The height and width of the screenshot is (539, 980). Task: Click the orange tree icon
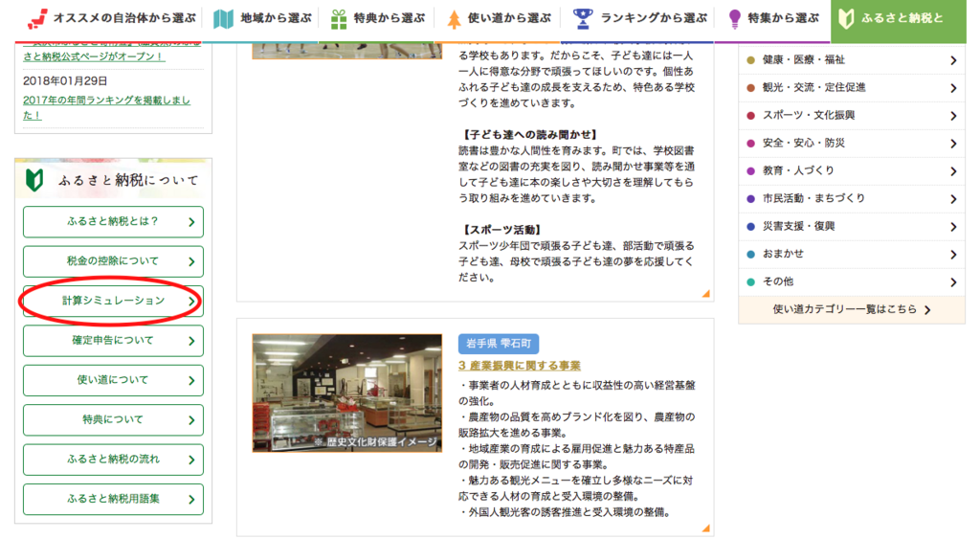(455, 19)
